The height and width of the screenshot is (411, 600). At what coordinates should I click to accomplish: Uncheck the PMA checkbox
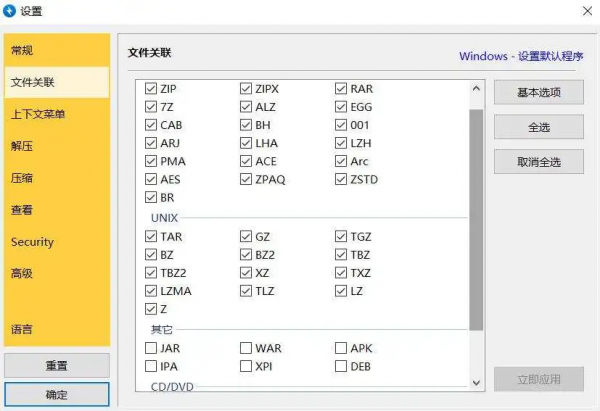tap(151, 161)
